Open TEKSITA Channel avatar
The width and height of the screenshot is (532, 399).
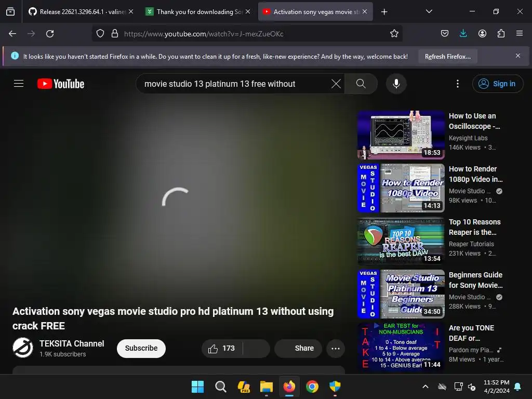[23, 348]
